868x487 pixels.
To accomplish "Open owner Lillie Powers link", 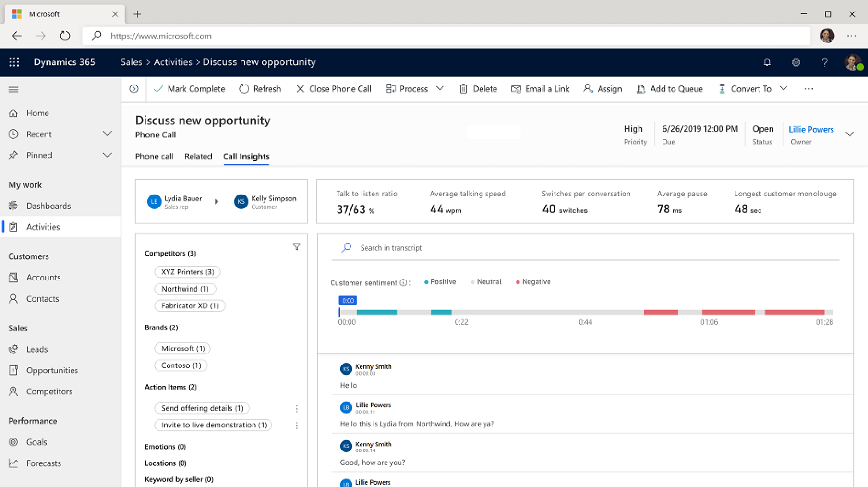I will (x=811, y=129).
